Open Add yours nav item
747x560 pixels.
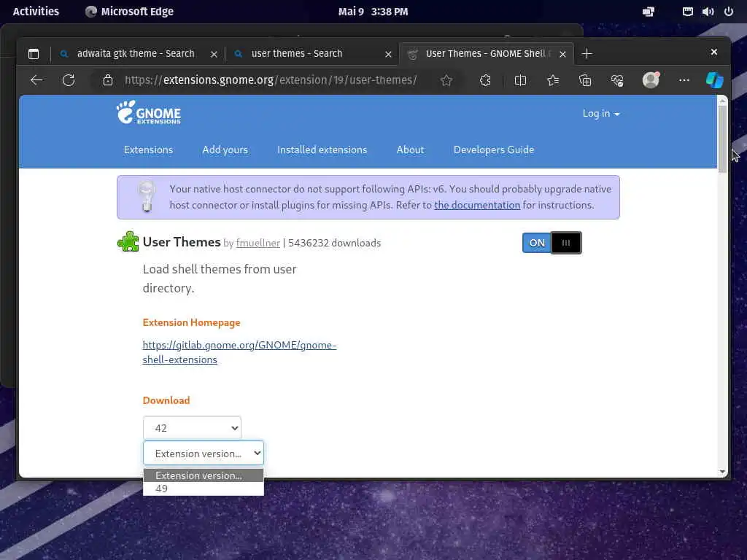(225, 149)
